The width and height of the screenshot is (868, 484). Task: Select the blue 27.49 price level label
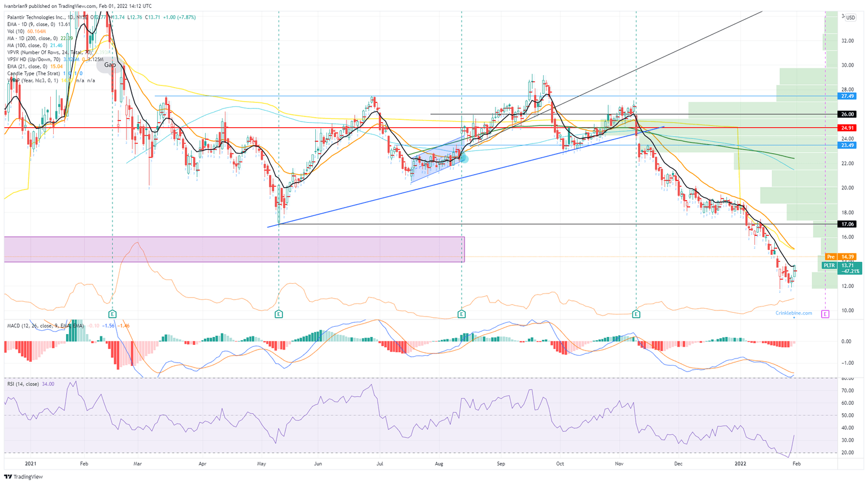847,96
